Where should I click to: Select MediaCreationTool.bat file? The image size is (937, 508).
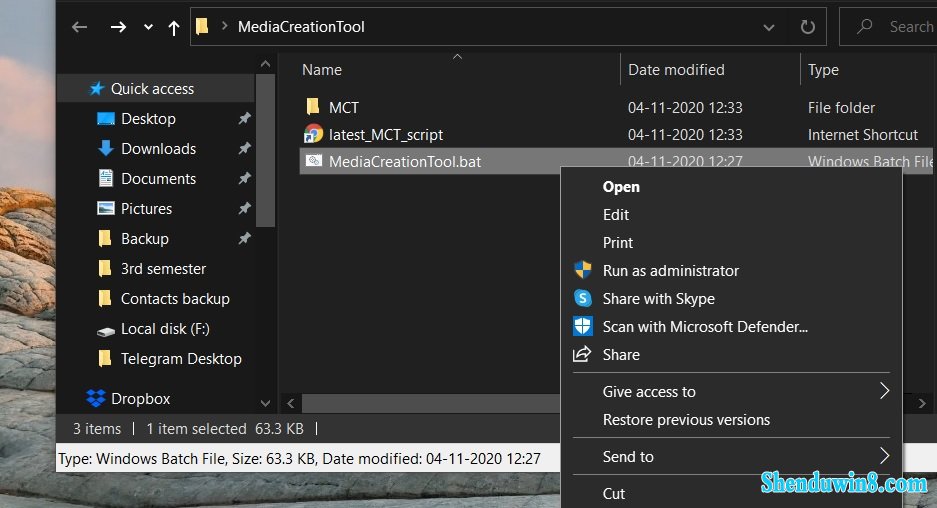(405, 162)
